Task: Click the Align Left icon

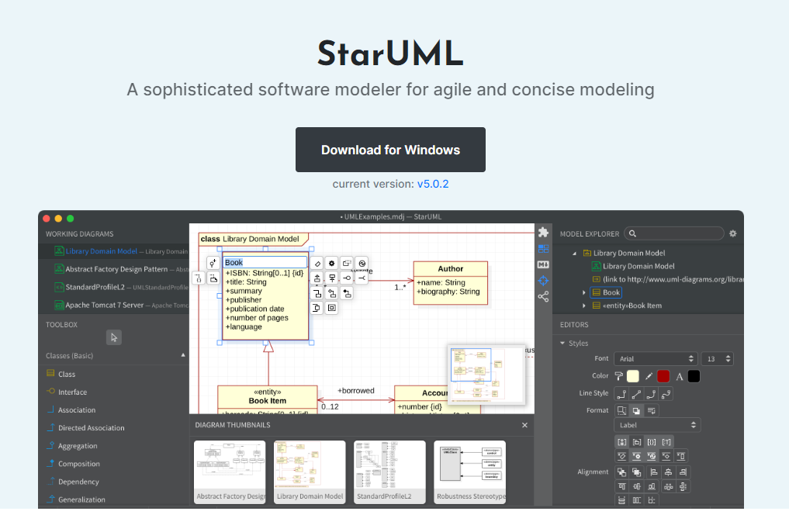Action: point(653,472)
